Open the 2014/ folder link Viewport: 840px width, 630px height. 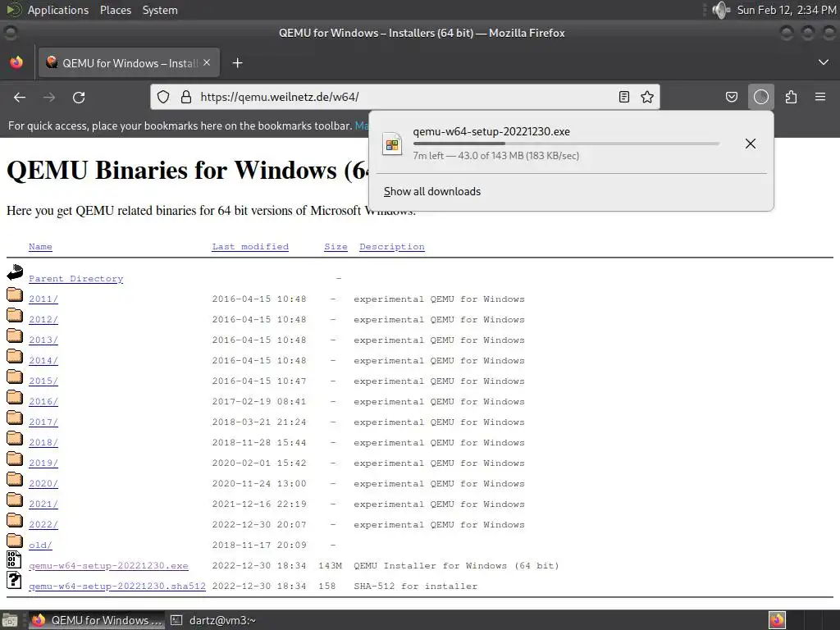(x=43, y=361)
